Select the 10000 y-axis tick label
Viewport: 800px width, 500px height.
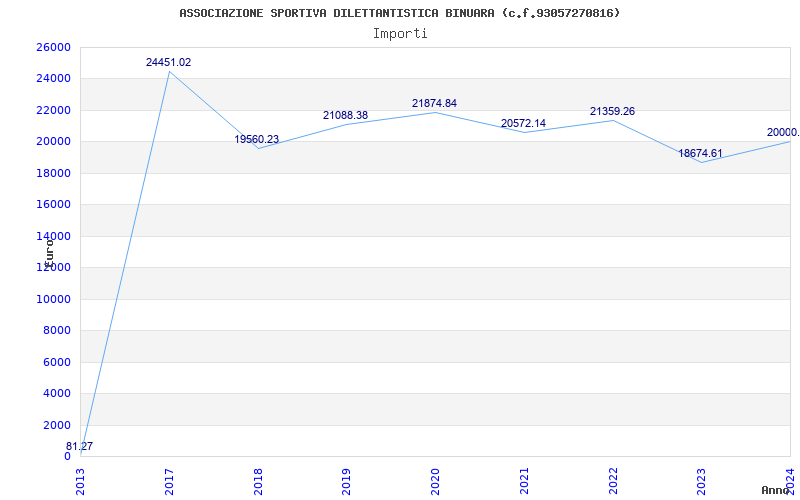point(53,299)
